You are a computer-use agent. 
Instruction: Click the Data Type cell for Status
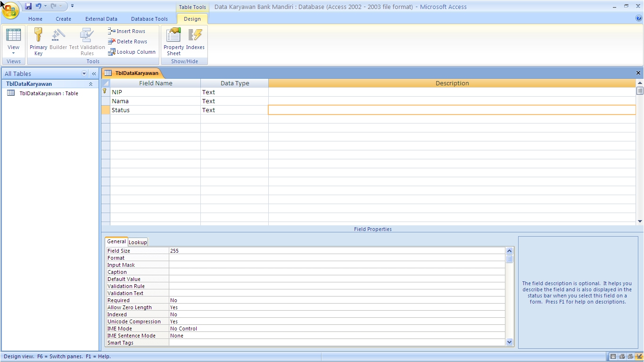[234, 110]
